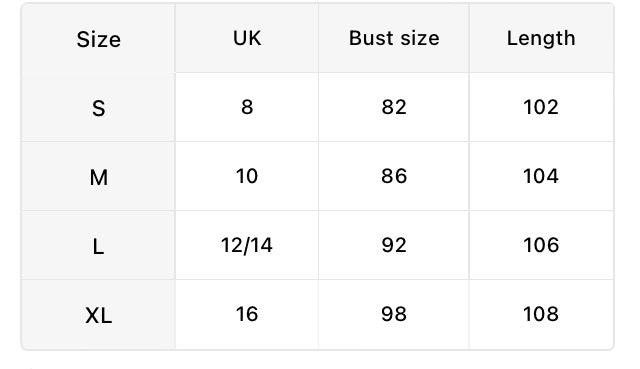Select the L size row label
640x369 pixels.
(x=98, y=246)
